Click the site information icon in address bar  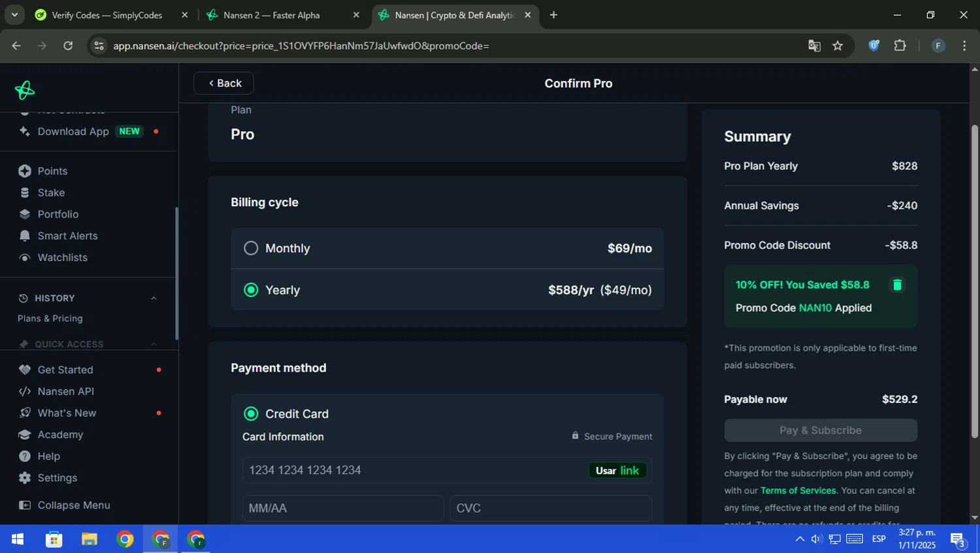pyautogui.click(x=99, y=46)
